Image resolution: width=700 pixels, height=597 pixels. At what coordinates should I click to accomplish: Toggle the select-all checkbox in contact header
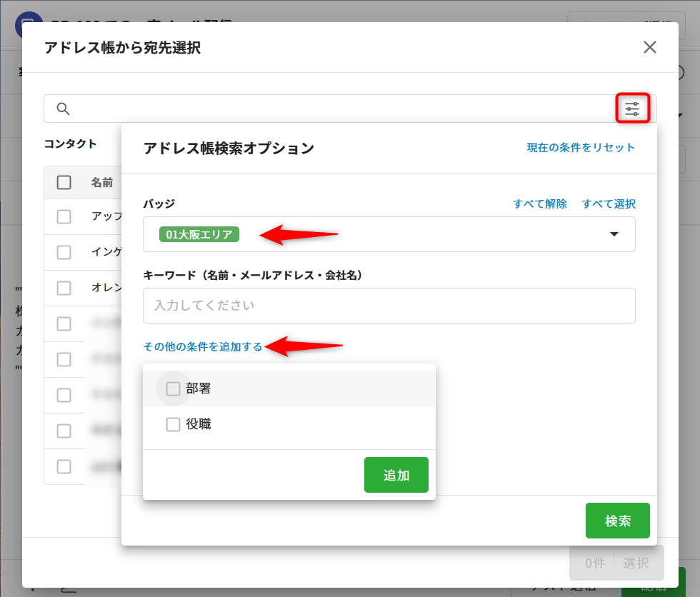pos(64,182)
